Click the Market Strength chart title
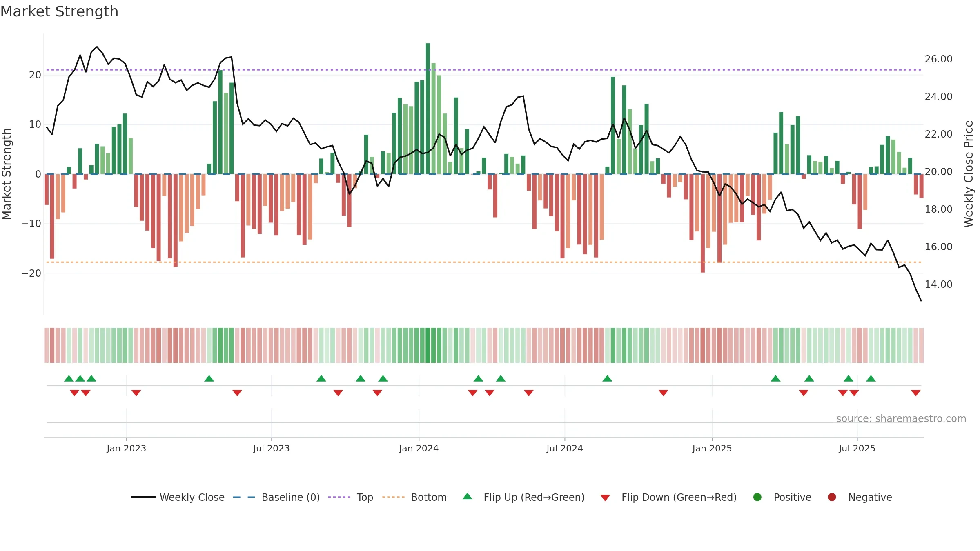The image size is (980, 551). pyautogui.click(x=59, y=11)
